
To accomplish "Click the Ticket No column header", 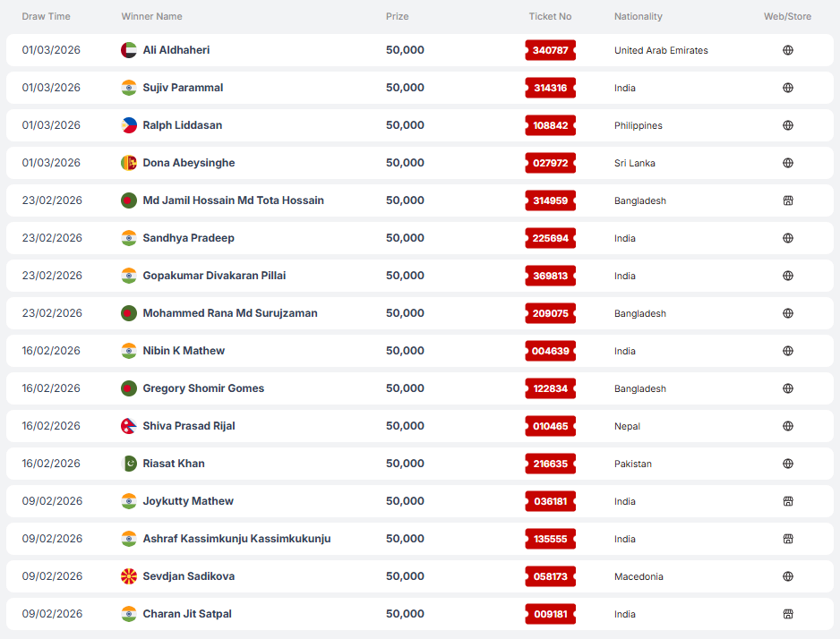I will pos(550,16).
